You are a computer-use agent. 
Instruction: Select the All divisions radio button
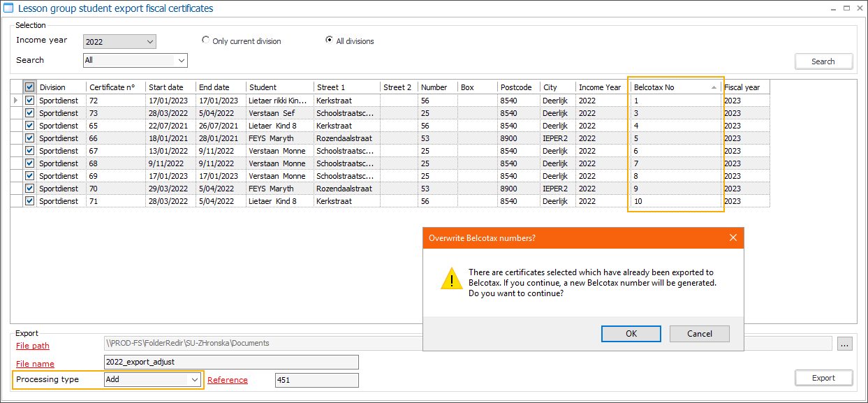pyautogui.click(x=330, y=41)
